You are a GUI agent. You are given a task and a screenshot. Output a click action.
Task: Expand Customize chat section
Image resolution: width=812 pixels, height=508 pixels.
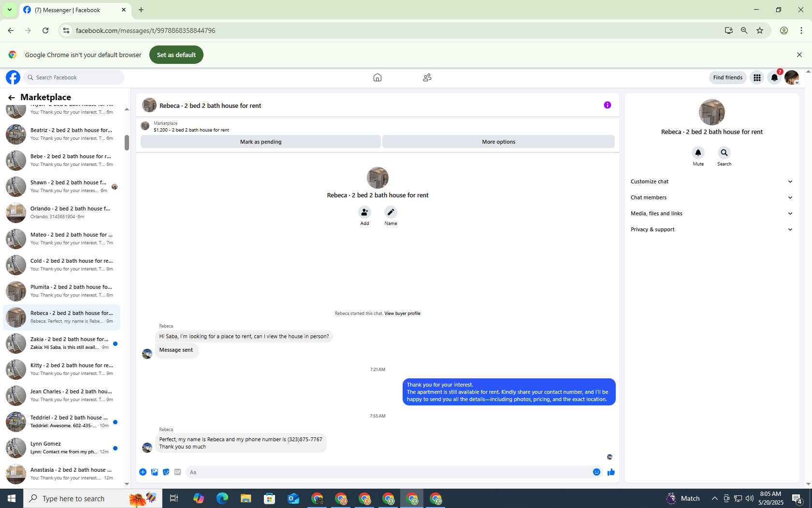click(x=711, y=181)
